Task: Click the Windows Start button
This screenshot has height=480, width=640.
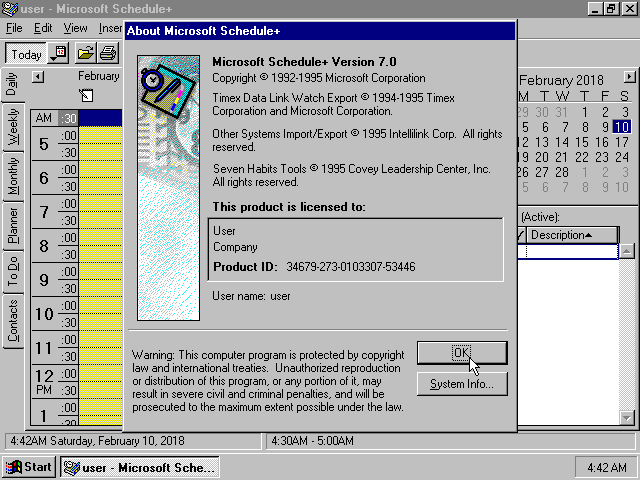Action: (28, 467)
